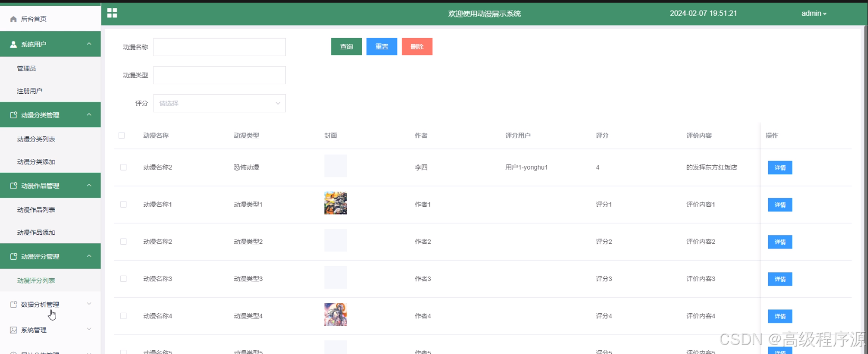Check the row with 动漫类型2
Screen dimensions: 868x354
123,242
